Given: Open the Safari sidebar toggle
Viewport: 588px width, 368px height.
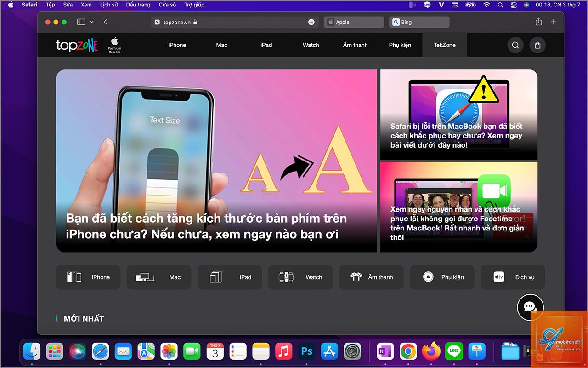Looking at the screenshot, I should tap(81, 22).
